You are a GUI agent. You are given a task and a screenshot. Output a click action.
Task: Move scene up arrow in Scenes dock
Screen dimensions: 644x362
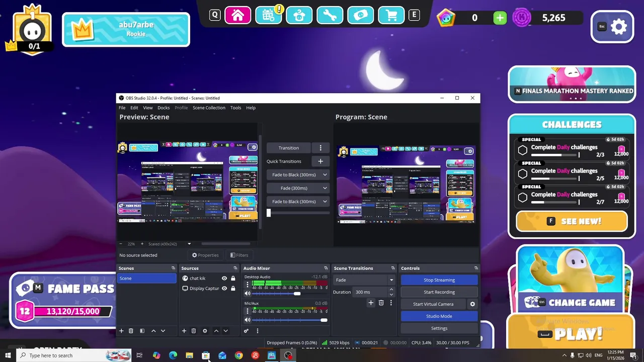coord(153,331)
